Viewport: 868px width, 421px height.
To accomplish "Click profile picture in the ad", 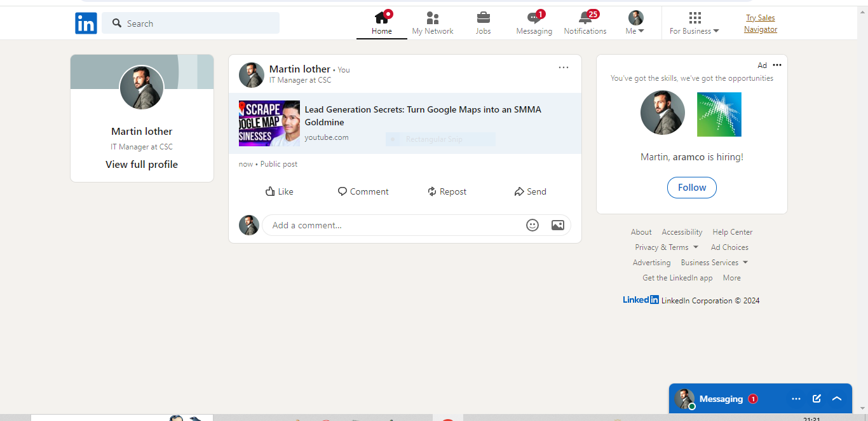I will tap(663, 113).
